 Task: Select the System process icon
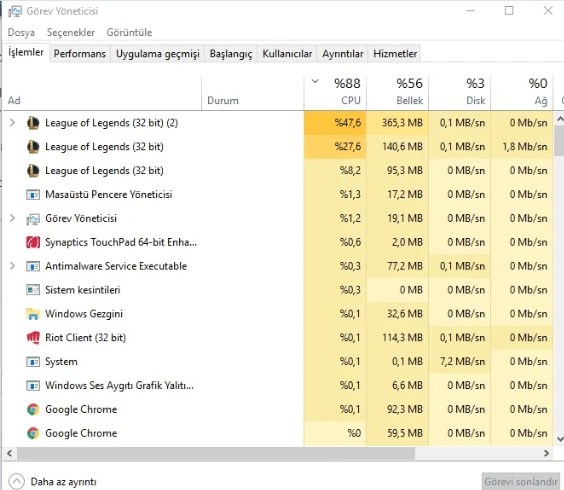pyautogui.click(x=33, y=362)
